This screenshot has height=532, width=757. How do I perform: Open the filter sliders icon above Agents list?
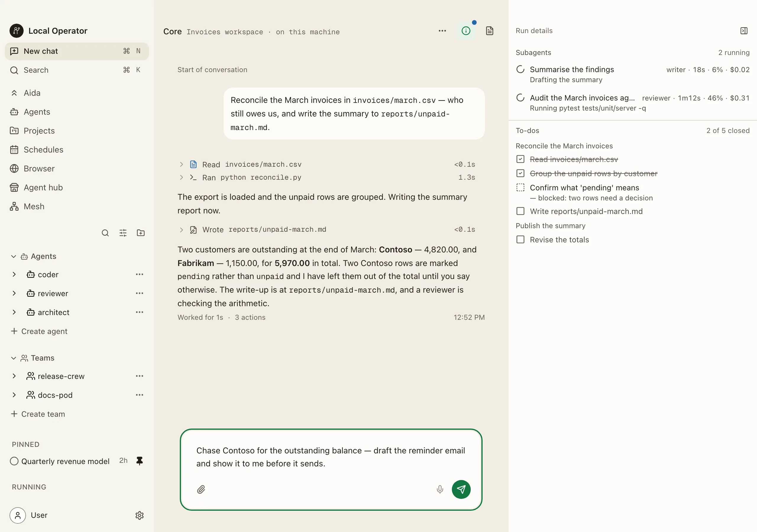(x=123, y=233)
